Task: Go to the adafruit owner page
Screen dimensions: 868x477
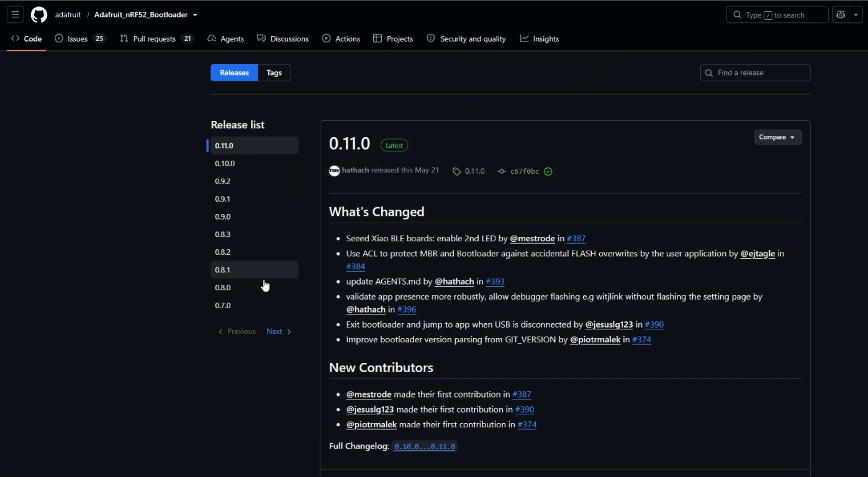Action: pos(68,15)
